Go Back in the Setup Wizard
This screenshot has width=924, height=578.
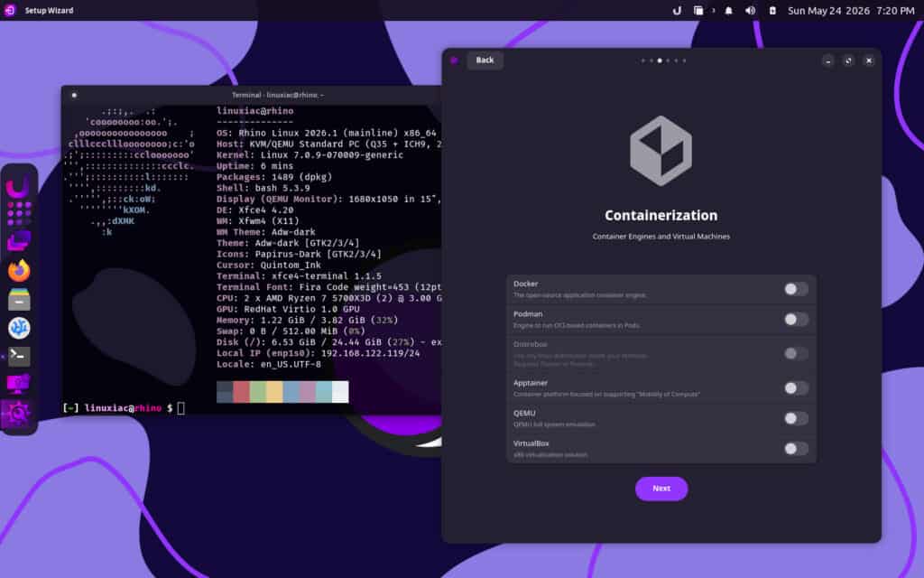(485, 61)
